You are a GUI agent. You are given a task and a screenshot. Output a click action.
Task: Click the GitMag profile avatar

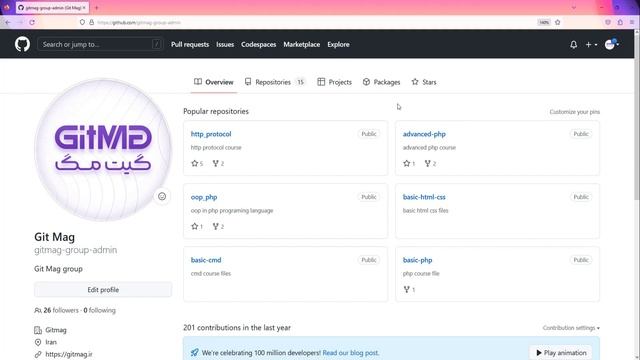103,150
